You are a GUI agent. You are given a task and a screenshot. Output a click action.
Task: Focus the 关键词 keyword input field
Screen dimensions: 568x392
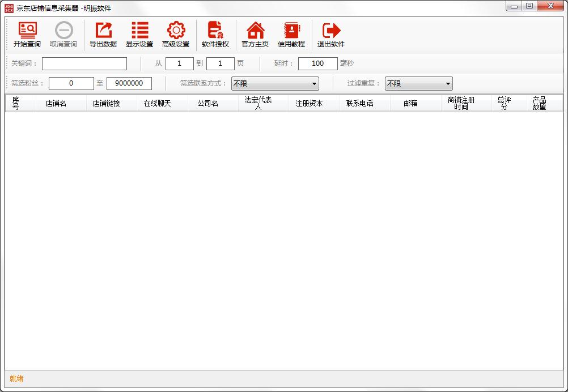(x=84, y=63)
